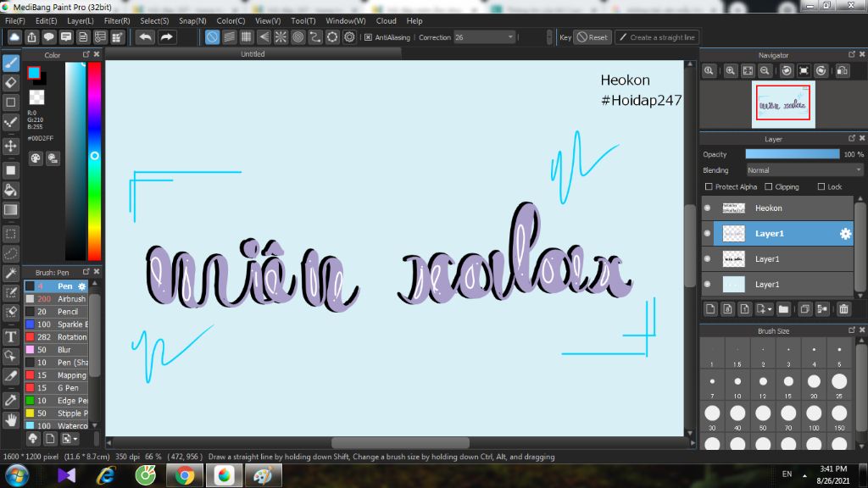
Task: Pick the Move tool
Action: pyautogui.click(x=11, y=146)
